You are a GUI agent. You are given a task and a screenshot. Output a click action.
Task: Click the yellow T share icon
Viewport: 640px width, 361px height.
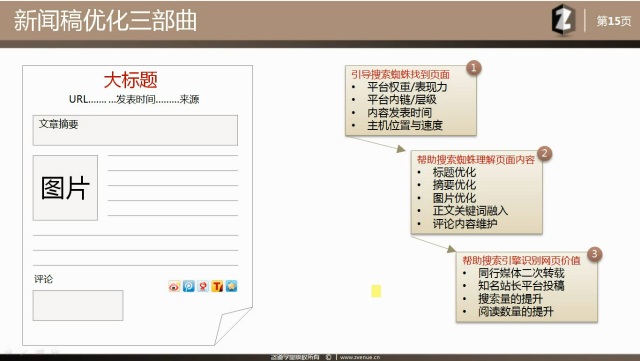pyautogui.click(x=217, y=286)
